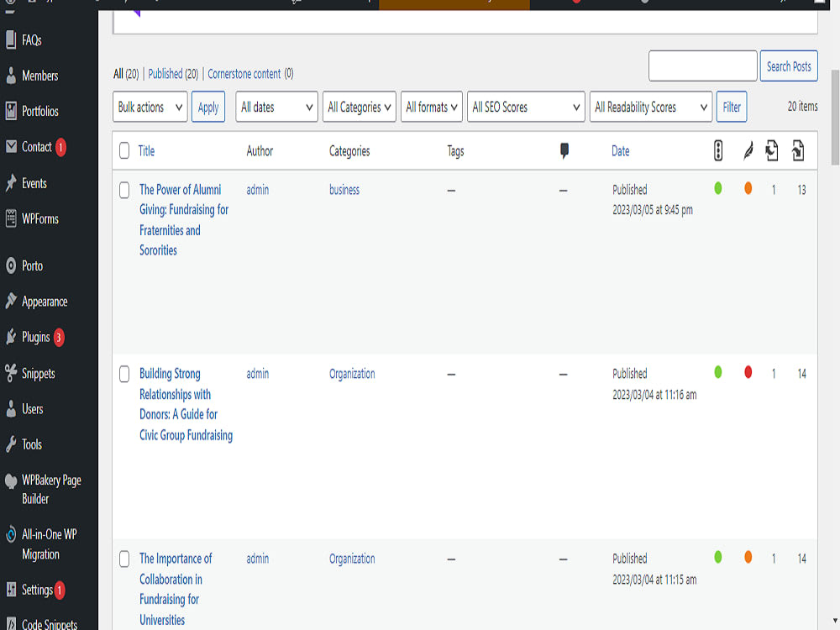Click the Search Posts button

point(789,66)
